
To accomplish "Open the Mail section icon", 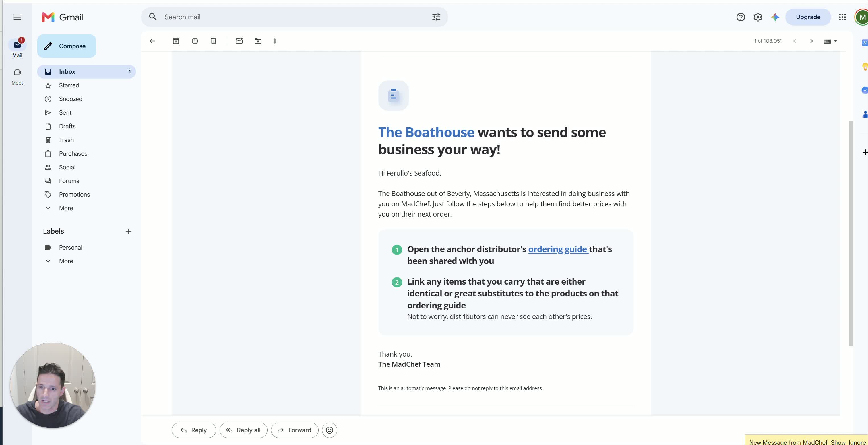I will (x=17, y=45).
